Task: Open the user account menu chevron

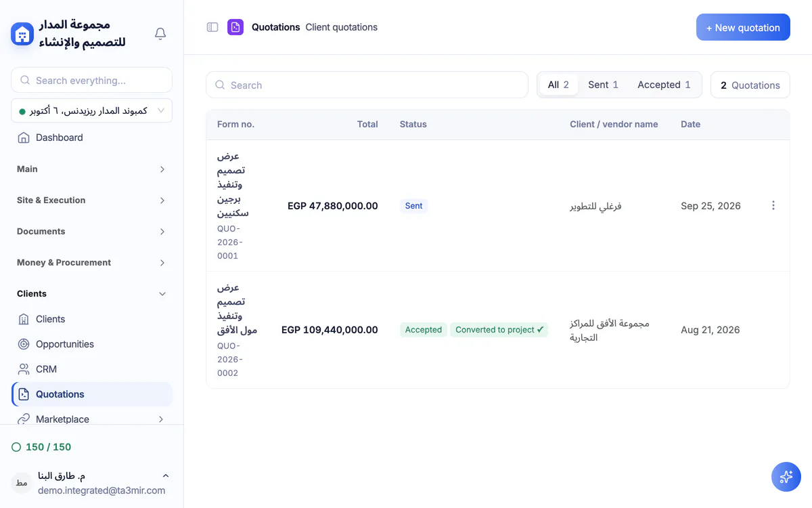Action: tap(166, 476)
